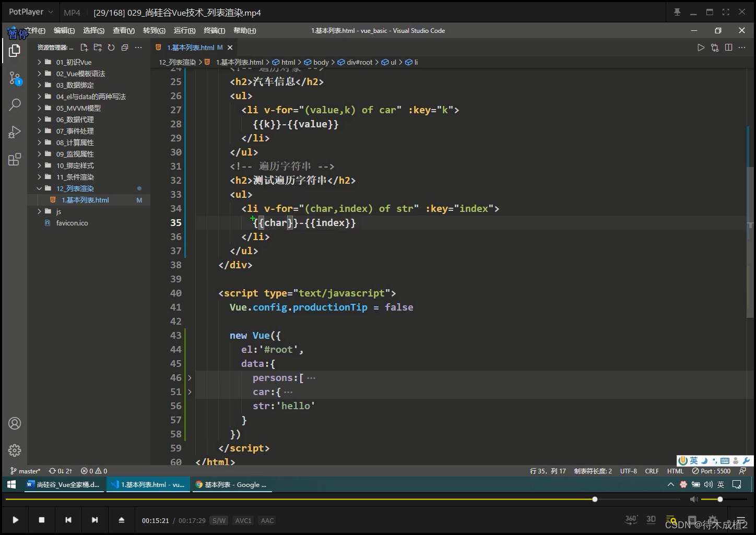Split the editor to the right
Screen dimensions: 756x535
click(728, 47)
